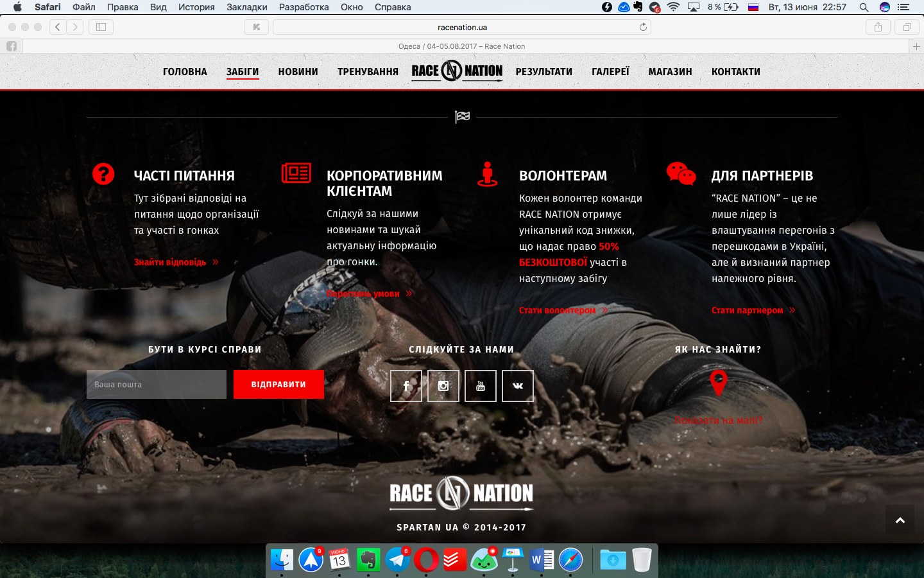The height and width of the screenshot is (578, 924).
Task: Open Spotlight search in menu bar
Action: pyautogui.click(x=864, y=7)
